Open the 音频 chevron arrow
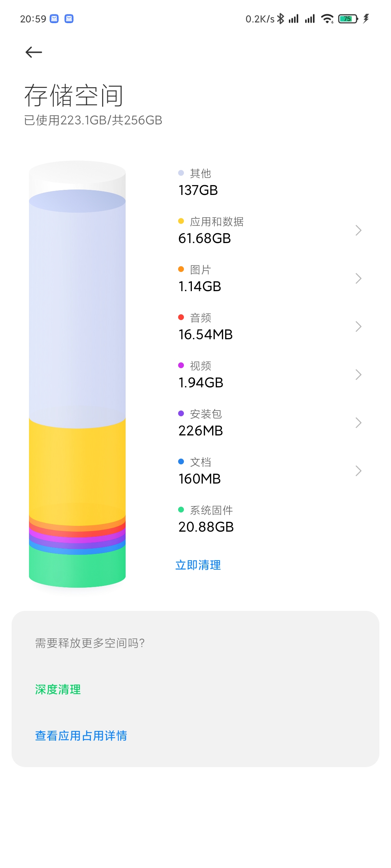Viewport: 391px width, 868px height. coord(358,327)
